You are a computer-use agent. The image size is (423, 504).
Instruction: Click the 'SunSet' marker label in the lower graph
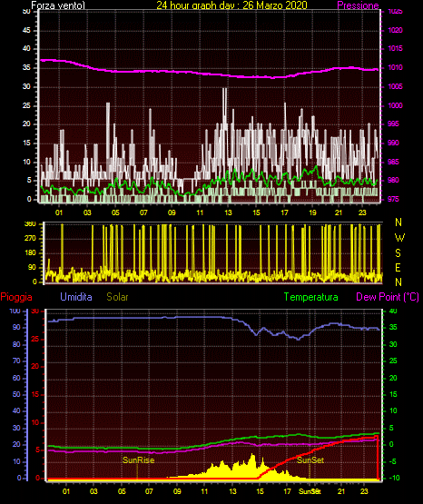[x=310, y=460]
